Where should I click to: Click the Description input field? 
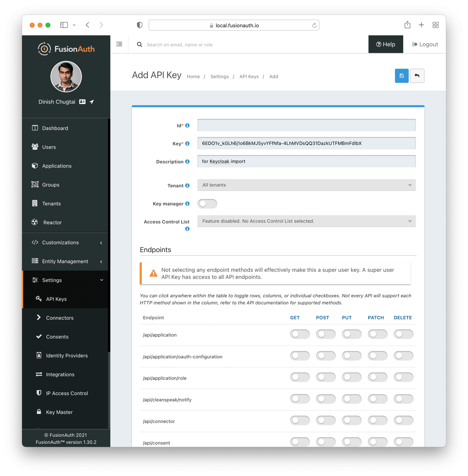[x=307, y=161]
